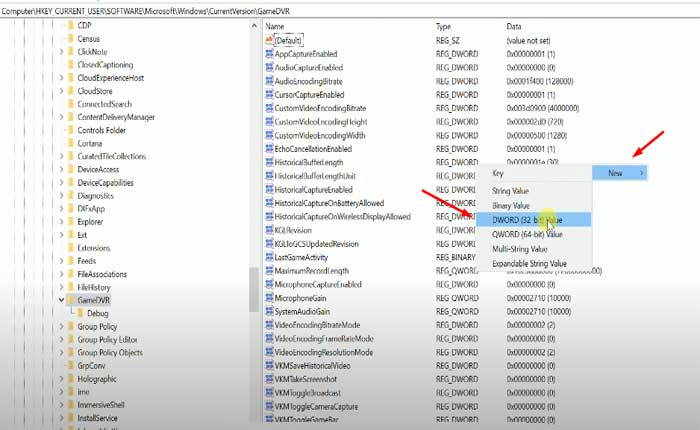Choose Multi-String Value
Screen dimensions: 700x430
click(x=534, y=249)
